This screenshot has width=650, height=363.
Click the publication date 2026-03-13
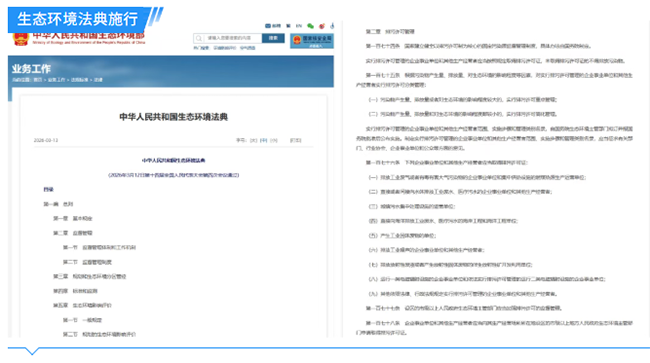click(x=46, y=140)
